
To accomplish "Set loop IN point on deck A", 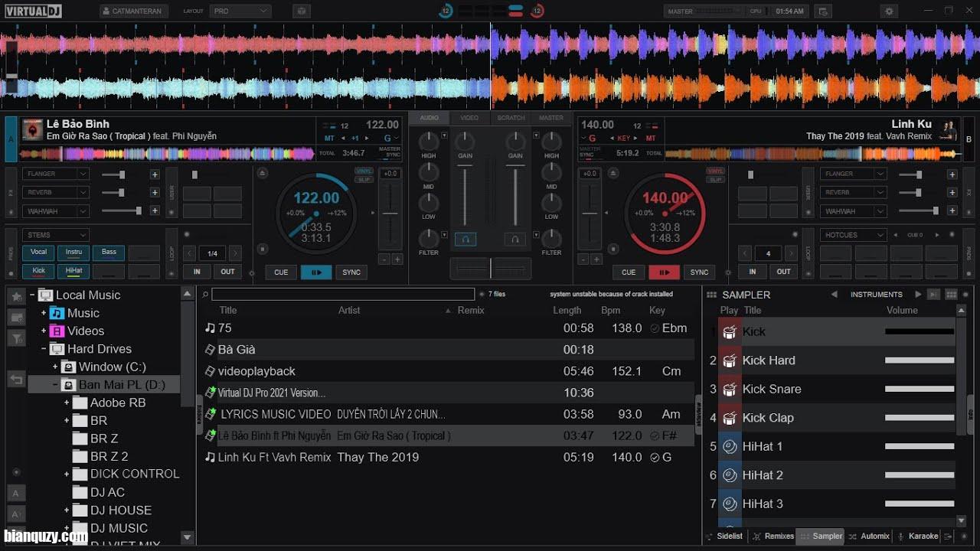I will click(197, 272).
